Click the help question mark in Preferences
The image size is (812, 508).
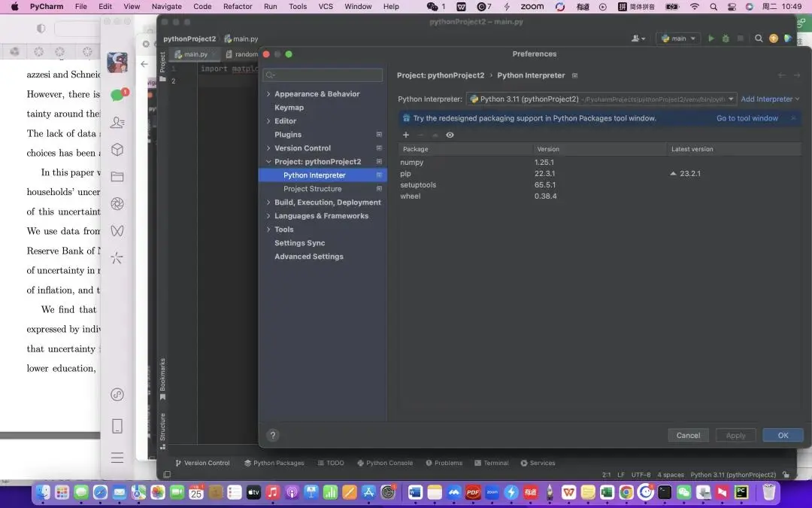pyautogui.click(x=272, y=436)
